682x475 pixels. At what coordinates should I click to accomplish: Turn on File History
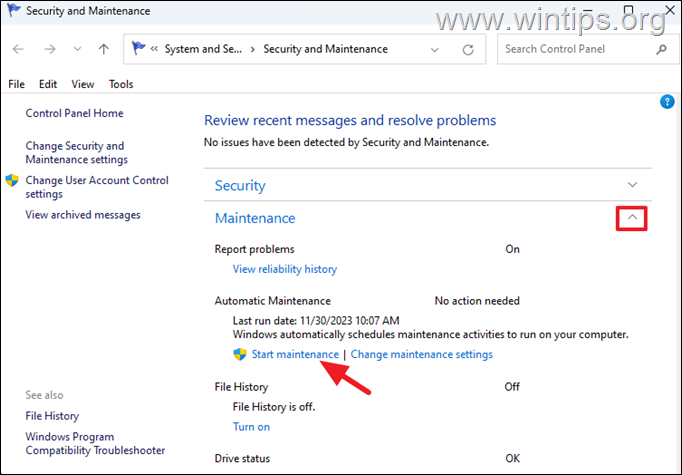point(251,427)
